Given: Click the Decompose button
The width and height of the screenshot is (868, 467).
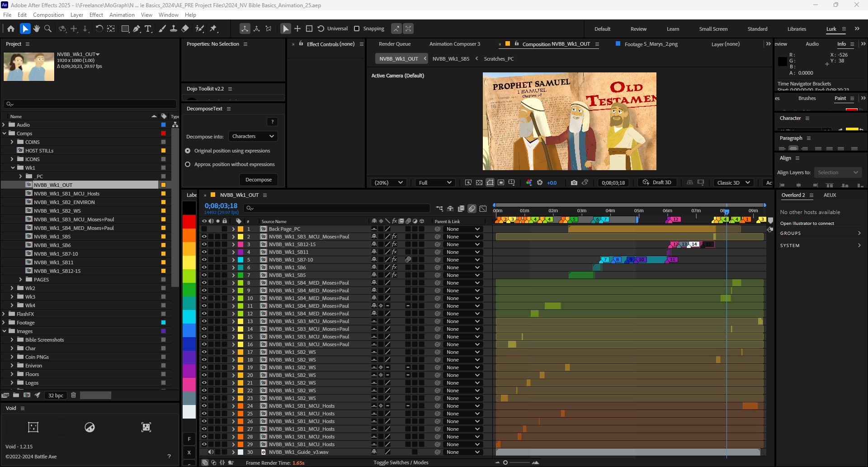Looking at the screenshot, I should [x=258, y=180].
